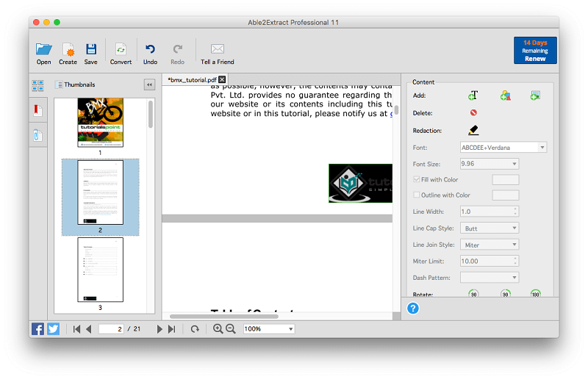Open the Font Size dropdown
Viewport: 588px width, 379px height.
click(x=490, y=164)
